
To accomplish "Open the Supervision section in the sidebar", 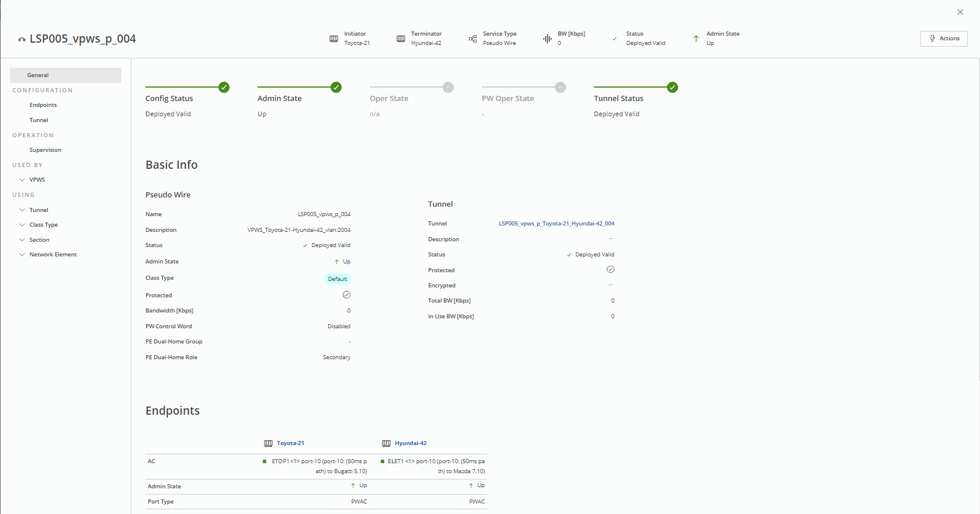I will point(45,150).
